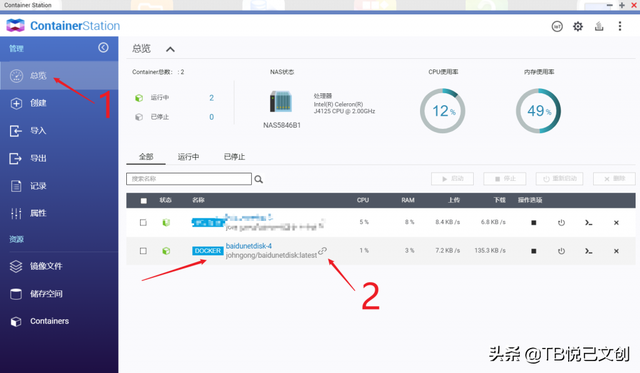
Task: Click the stopped count value 0
Action: (x=211, y=117)
